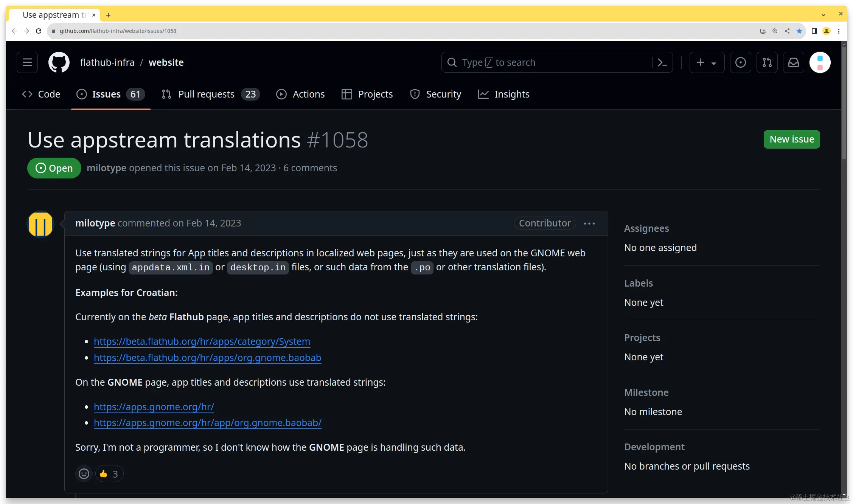Click the site lock icon
The image size is (853, 504).
(54, 31)
